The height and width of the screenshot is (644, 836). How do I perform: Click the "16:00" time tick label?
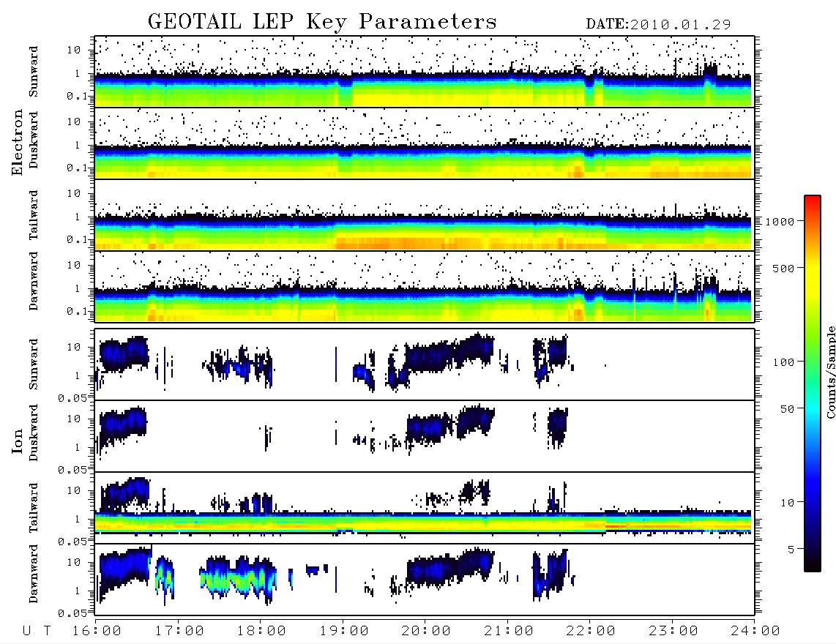(x=97, y=631)
